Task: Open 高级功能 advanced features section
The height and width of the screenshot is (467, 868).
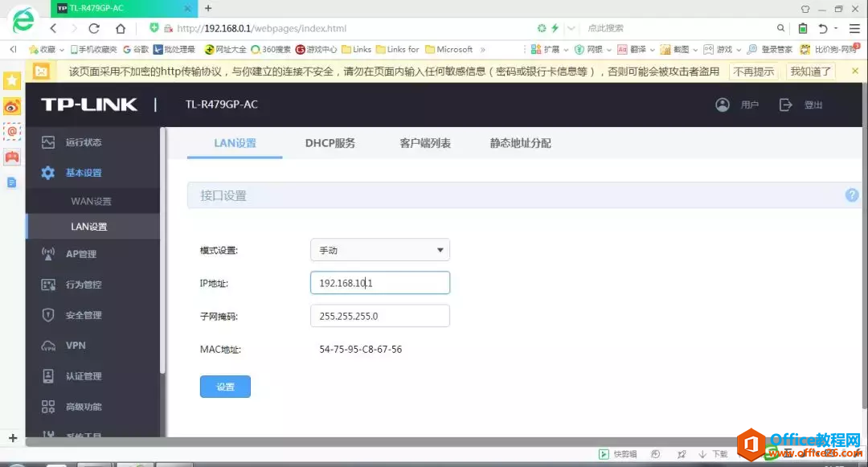Action: (x=83, y=407)
